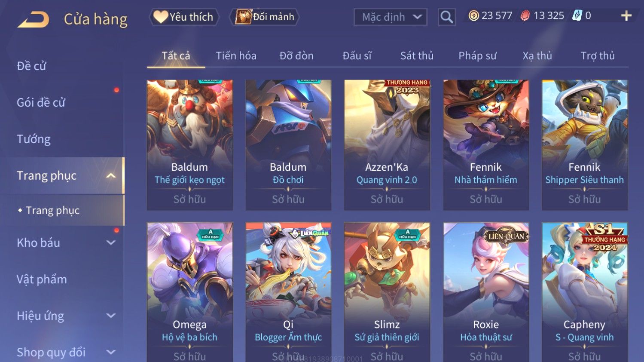
Task: Go back using the golden arrow icon
Action: (33, 20)
